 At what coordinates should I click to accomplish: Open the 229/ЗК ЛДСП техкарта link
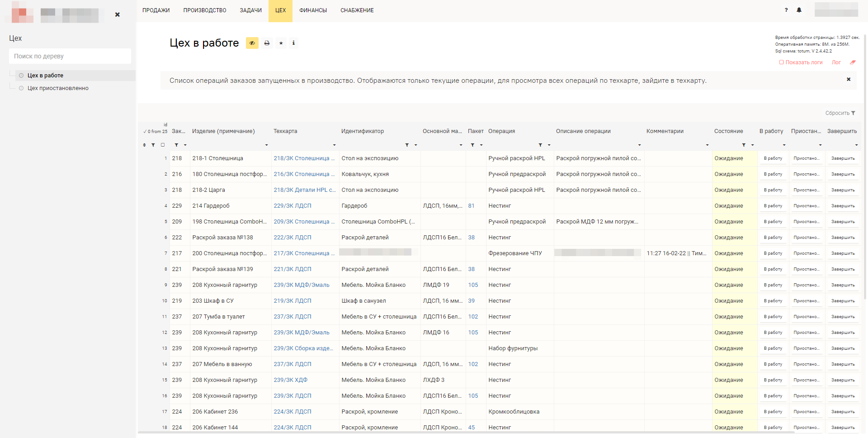[x=292, y=206]
